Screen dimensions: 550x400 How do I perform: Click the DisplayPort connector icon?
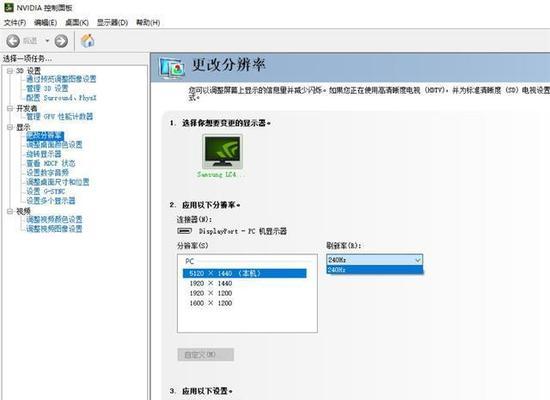pyautogui.click(x=185, y=231)
